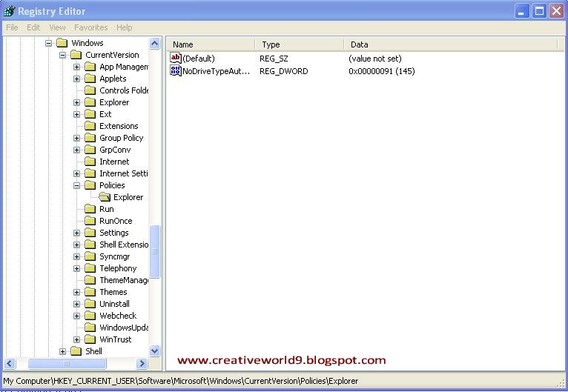Expand the Telephony key
Viewport: 568px width, 392px height.
point(77,268)
